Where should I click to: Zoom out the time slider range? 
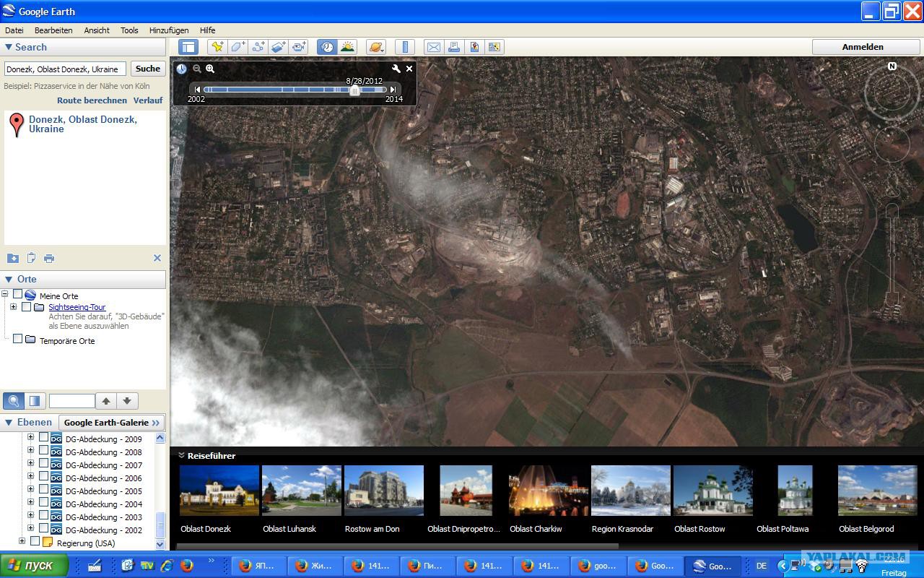click(196, 69)
